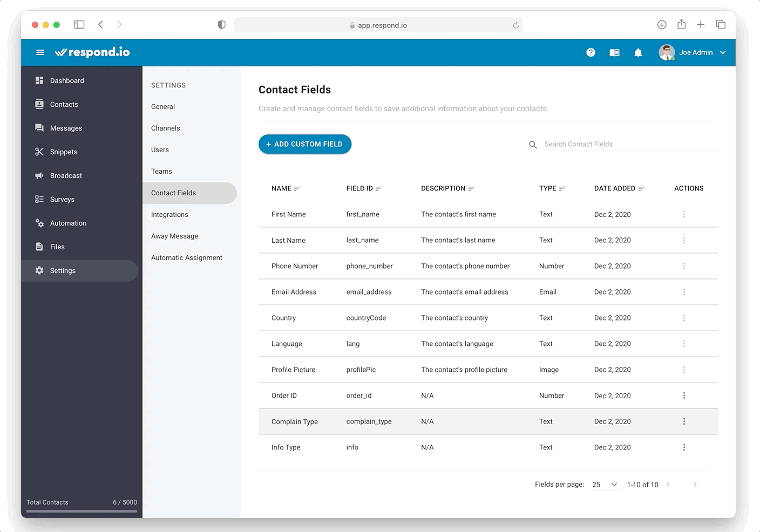Viewport: 760px width, 532px height.
Task: Click the 'complain_type' field ID cell
Action: (369, 421)
